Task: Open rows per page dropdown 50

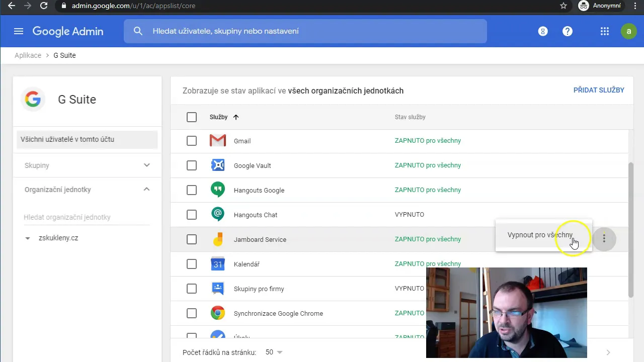Action: pos(274,352)
